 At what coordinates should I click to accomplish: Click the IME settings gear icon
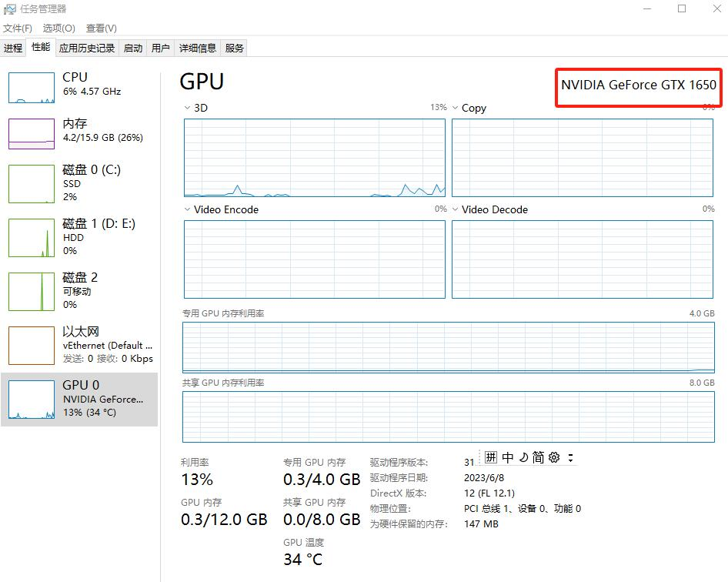pos(554,457)
